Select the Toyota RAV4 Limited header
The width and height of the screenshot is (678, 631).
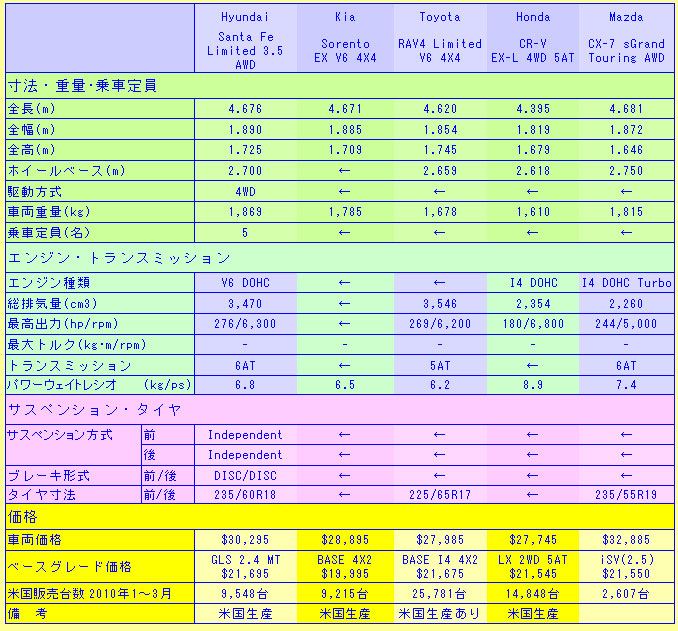pyautogui.click(x=440, y=37)
